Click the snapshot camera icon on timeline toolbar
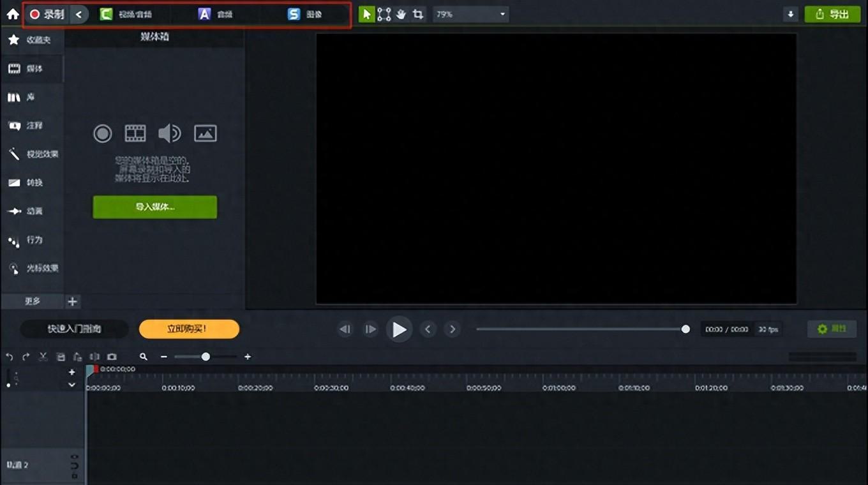 pyautogui.click(x=112, y=357)
